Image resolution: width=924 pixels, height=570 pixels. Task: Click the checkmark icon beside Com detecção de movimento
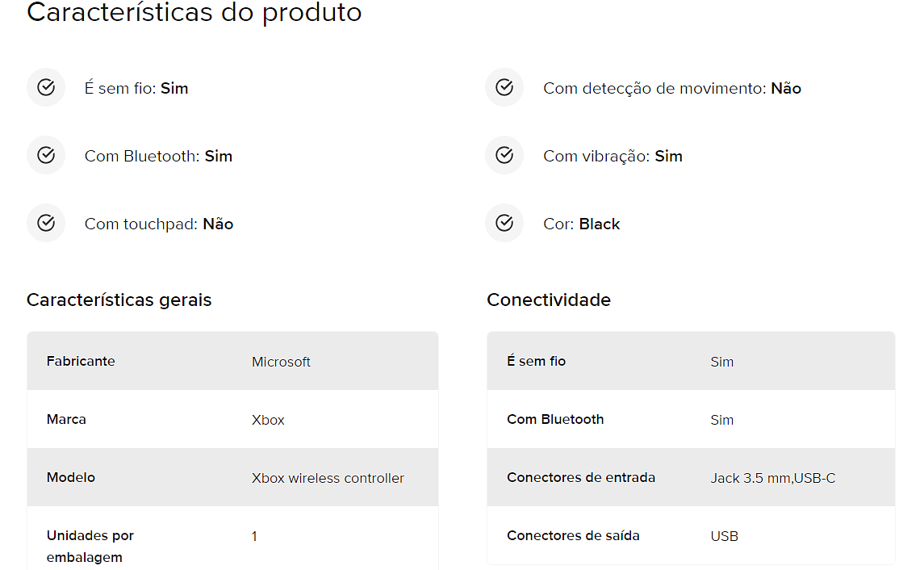point(504,87)
